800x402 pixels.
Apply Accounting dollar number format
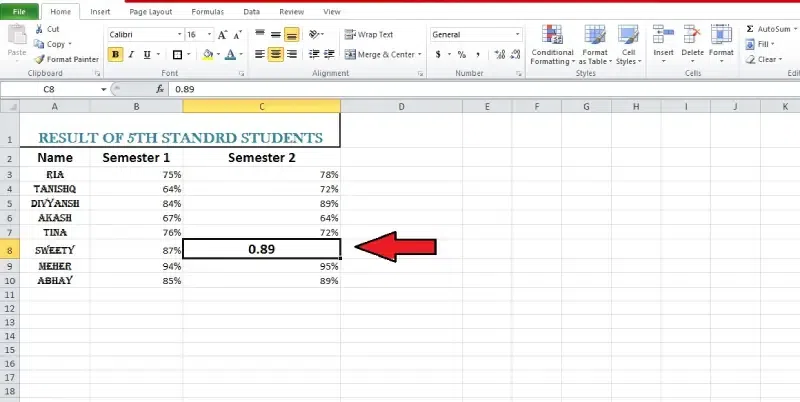(x=438, y=54)
